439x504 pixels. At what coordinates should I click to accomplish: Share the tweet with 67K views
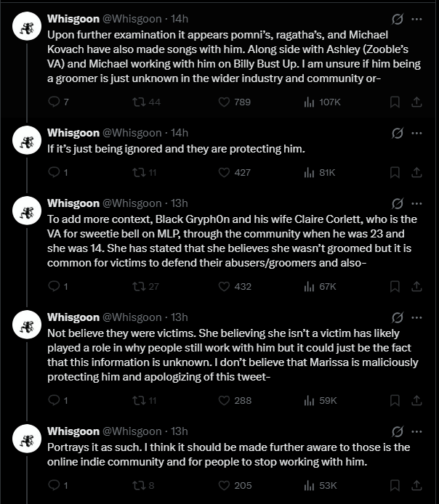point(417,286)
